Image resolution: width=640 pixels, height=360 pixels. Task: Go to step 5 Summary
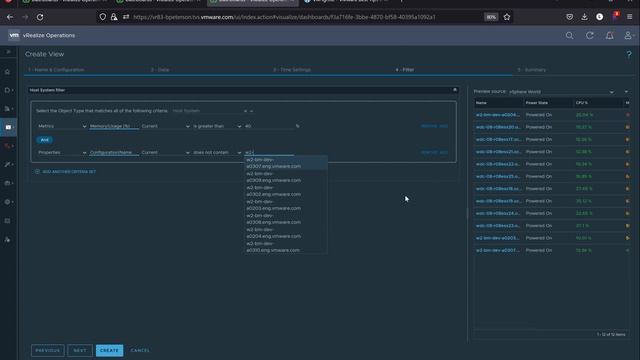click(531, 70)
